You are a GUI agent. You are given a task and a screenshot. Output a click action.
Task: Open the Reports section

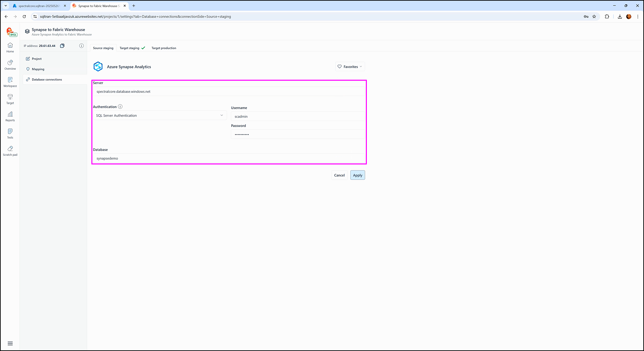click(10, 116)
